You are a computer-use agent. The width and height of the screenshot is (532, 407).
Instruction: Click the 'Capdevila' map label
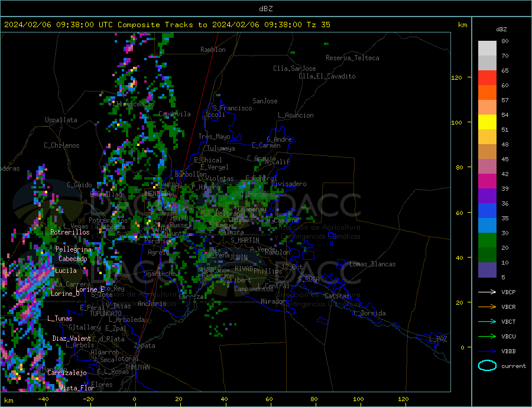(175, 114)
